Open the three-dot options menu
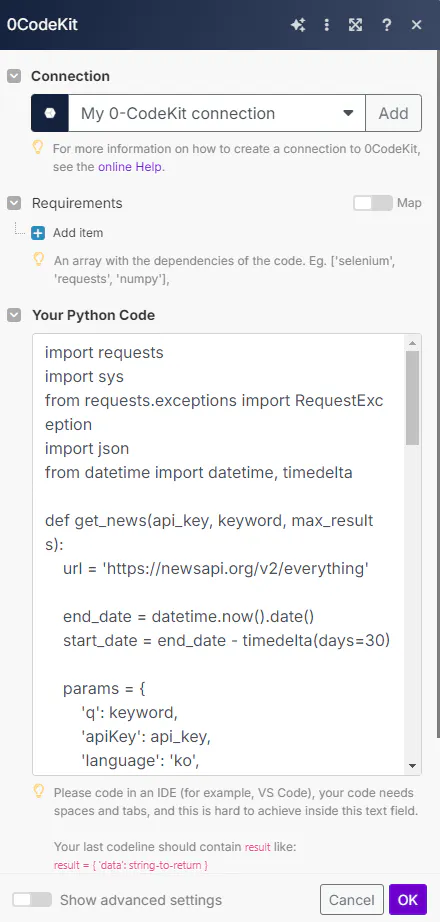The height and width of the screenshot is (922, 440). coord(326,25)
